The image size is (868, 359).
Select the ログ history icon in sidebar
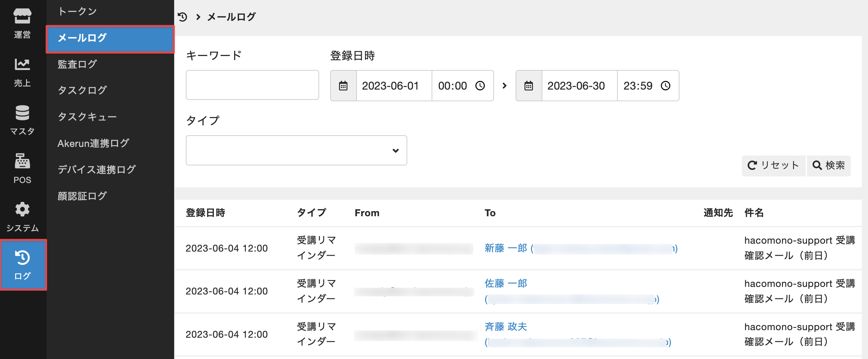click(x=23, y=265)
